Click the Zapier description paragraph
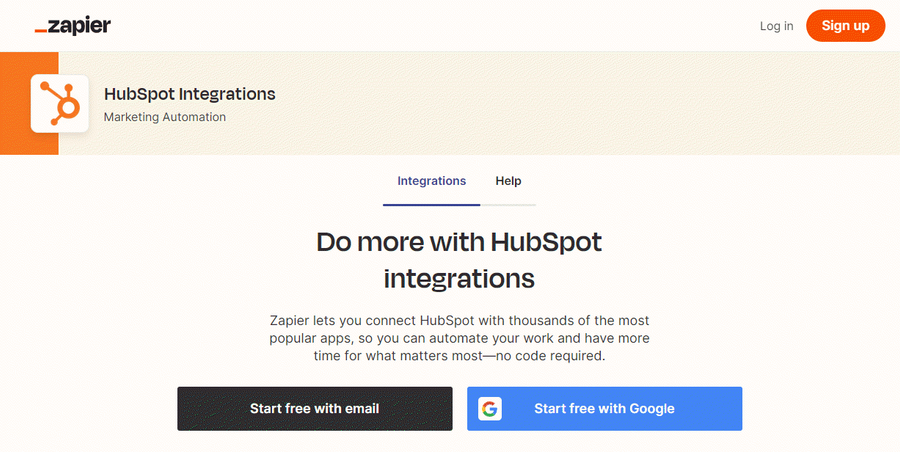Image resolution: width=900 pixels, height=452 pixels. [459, 338]
